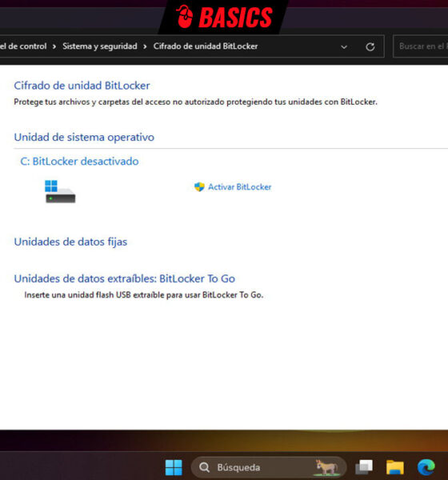Expand C: BitLocker desactivado entry

coord(79,162)
